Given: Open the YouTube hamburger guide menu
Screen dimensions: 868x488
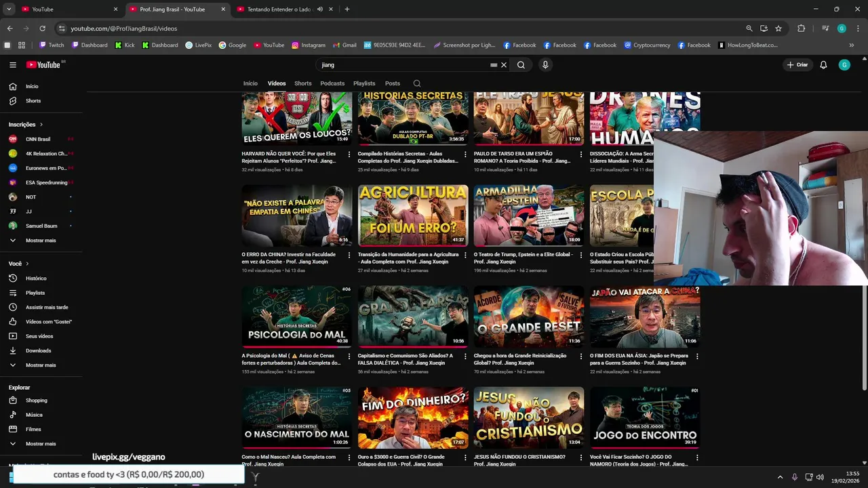Looking at the screenshot, I should pyautogui.click(x=12, y=65).
